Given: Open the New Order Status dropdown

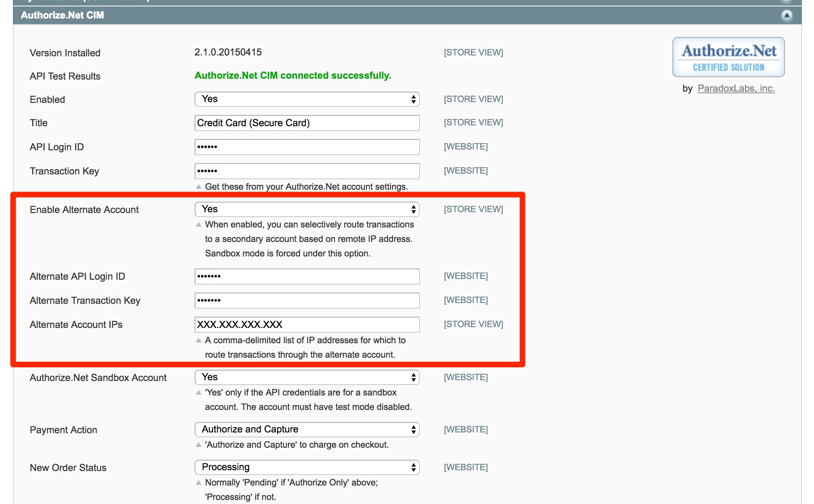Looking at the screenshot, I should [307, 467].
